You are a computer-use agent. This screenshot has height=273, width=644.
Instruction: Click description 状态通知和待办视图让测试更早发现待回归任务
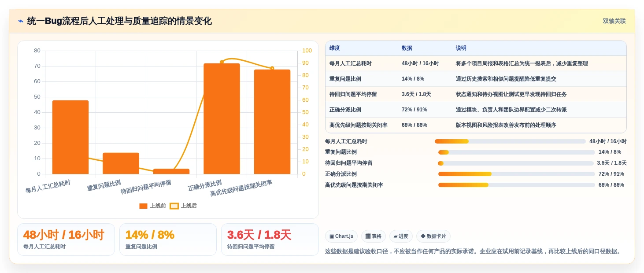[511, 94]
